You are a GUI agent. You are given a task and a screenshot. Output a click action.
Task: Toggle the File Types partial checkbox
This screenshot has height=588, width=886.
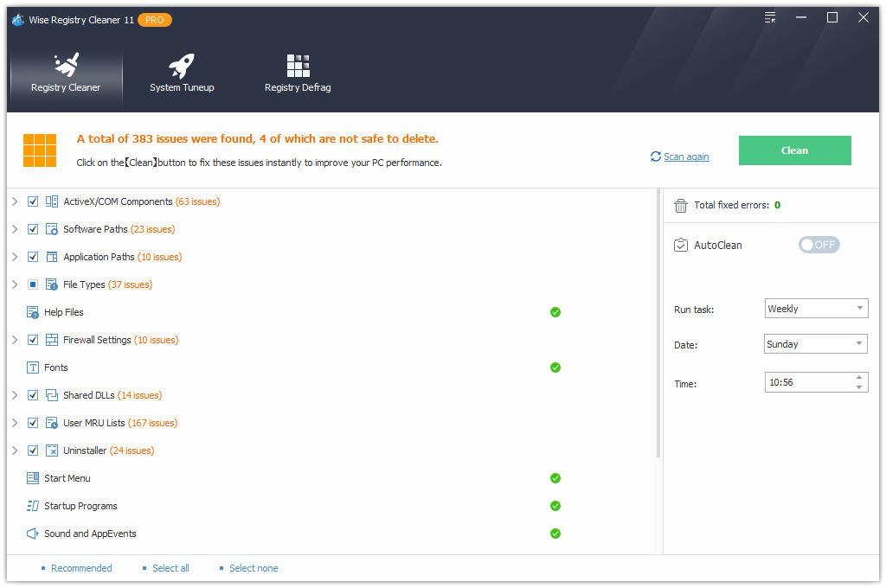tap(33, 284)
